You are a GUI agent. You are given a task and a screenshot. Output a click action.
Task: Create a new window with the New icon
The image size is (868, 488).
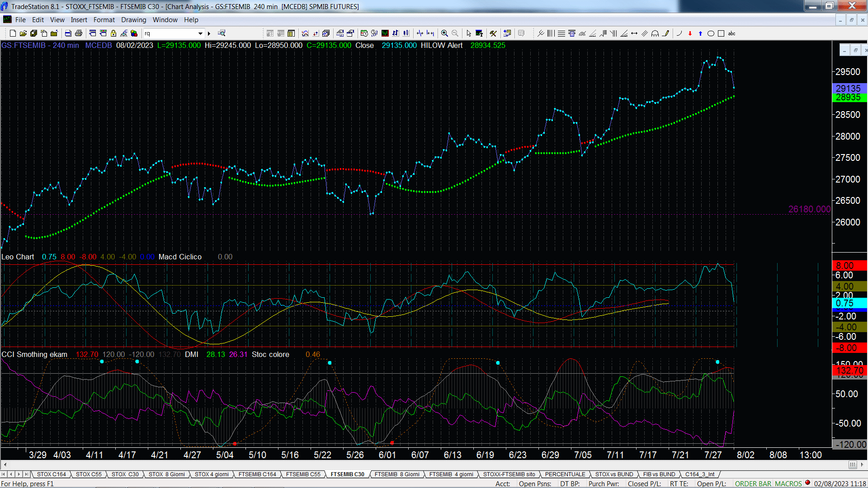point(13,33)
